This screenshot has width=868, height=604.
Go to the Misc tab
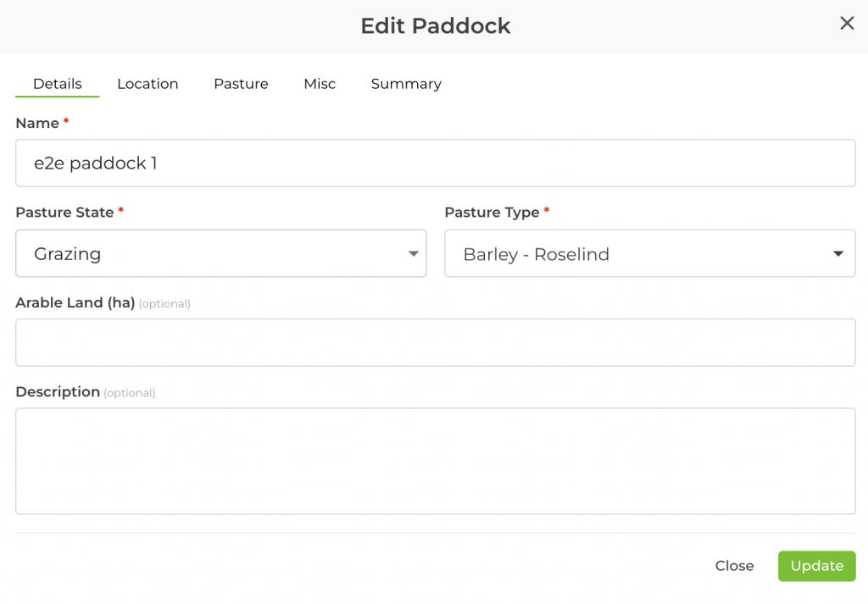(x=320, y=84)
